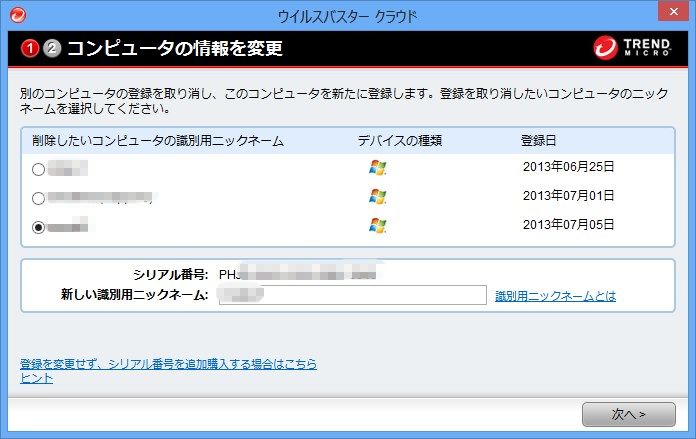Click the コンピュータの情報を変更 heading
The image size is (696, 439).
(x=175, y=48)
